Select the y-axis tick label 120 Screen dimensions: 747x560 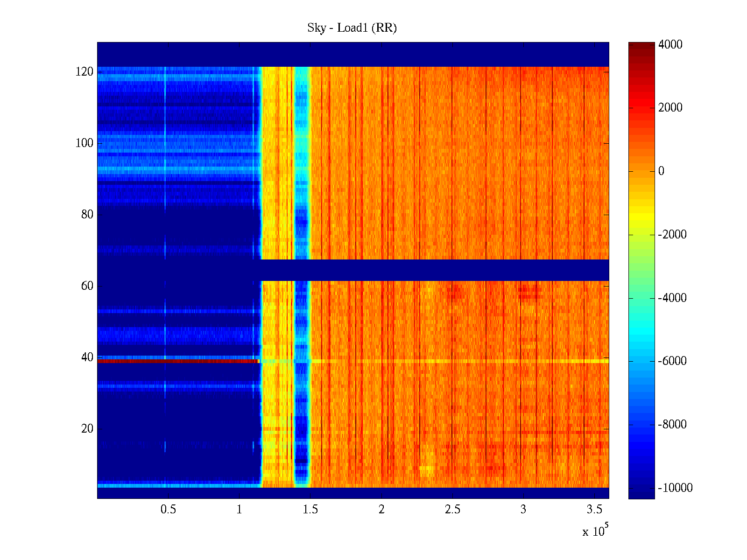click(x=85, y=72)
